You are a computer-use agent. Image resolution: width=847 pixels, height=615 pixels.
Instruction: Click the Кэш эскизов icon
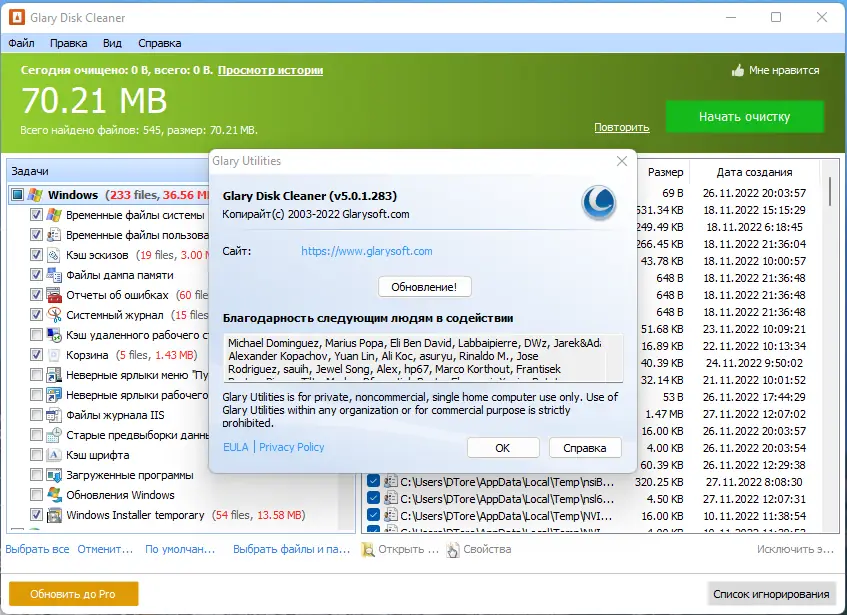tap(53, 255)
